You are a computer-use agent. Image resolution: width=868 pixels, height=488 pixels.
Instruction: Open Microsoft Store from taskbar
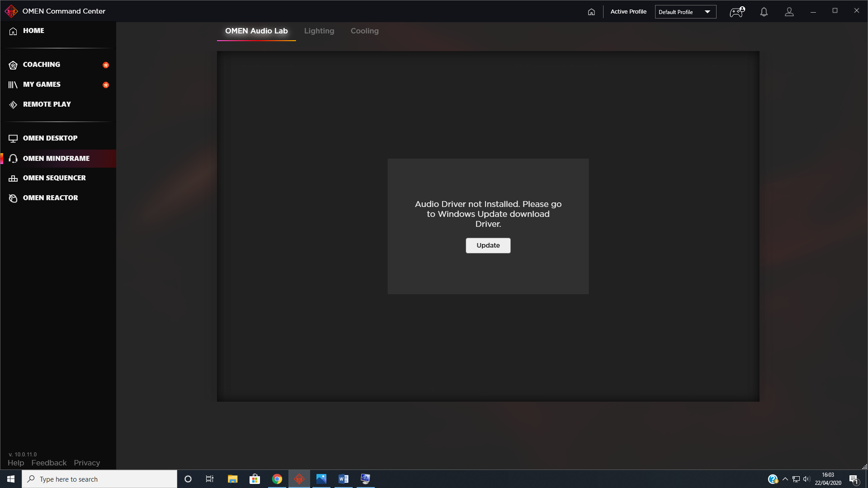pos(255,479)
